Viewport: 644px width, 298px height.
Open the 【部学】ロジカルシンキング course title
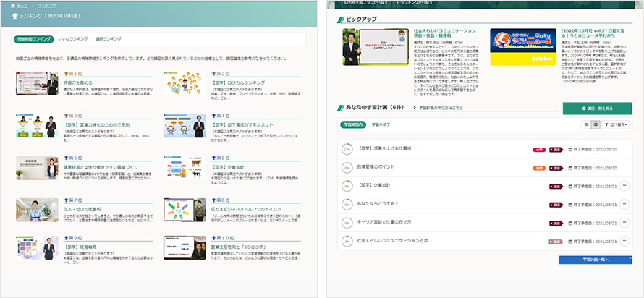coord(239,82)
